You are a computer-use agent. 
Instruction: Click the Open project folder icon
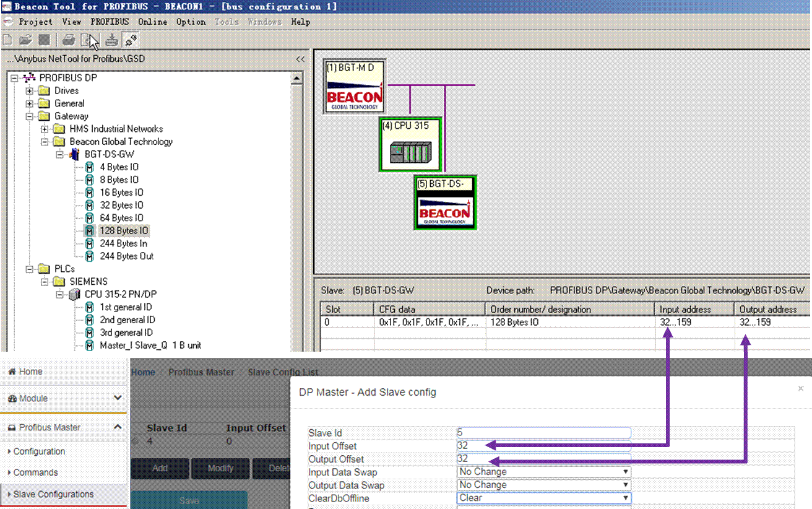click(25, 40)
